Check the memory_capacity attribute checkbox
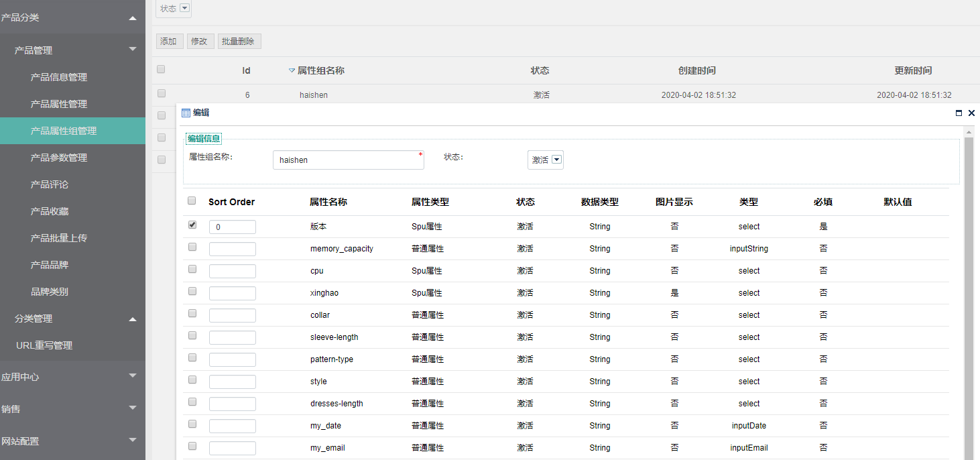Image resolution: width=980 pixels, height=460 pixels. click(192, 247)
